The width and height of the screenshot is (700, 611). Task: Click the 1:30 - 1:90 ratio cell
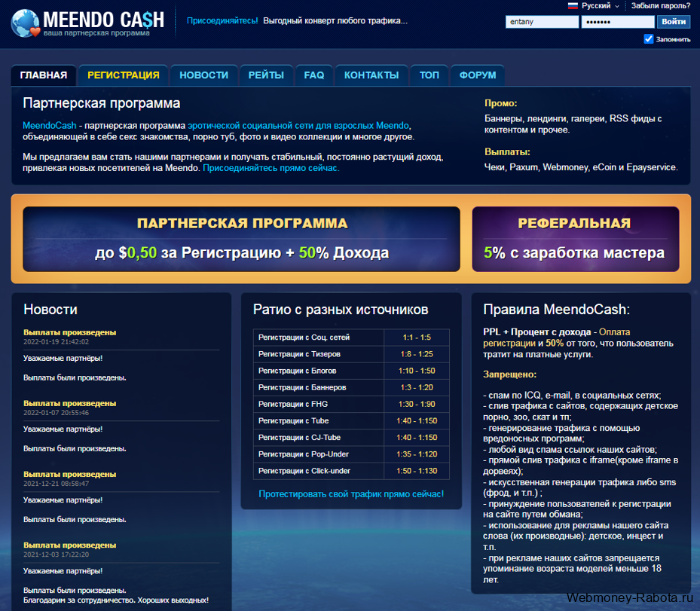[417, 404]
